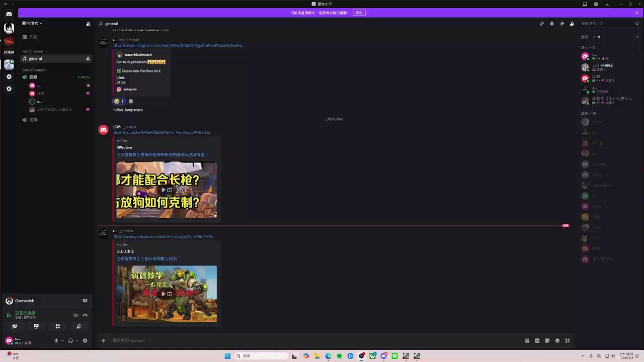Click the Add a Server plus icon
The height and width of the screenshot is (362, 644).
click(9, 77)
